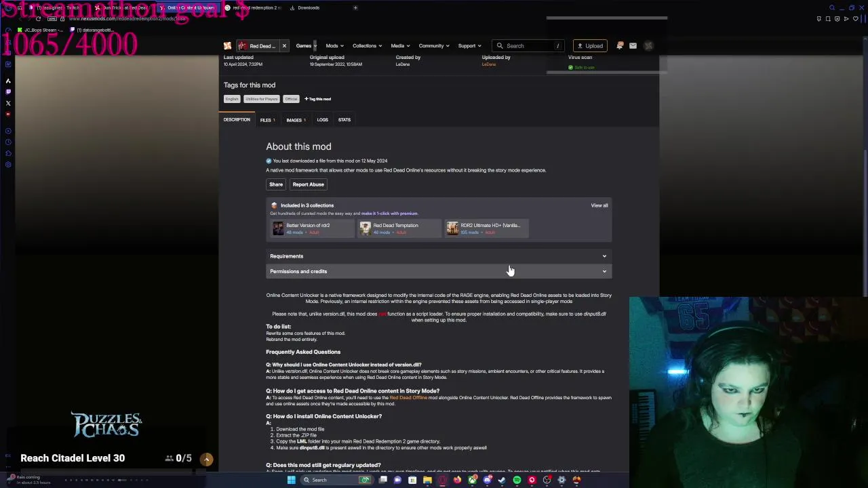Click the Report Abuse button
This screenshot has width=868, height=488.
point(308,184)
